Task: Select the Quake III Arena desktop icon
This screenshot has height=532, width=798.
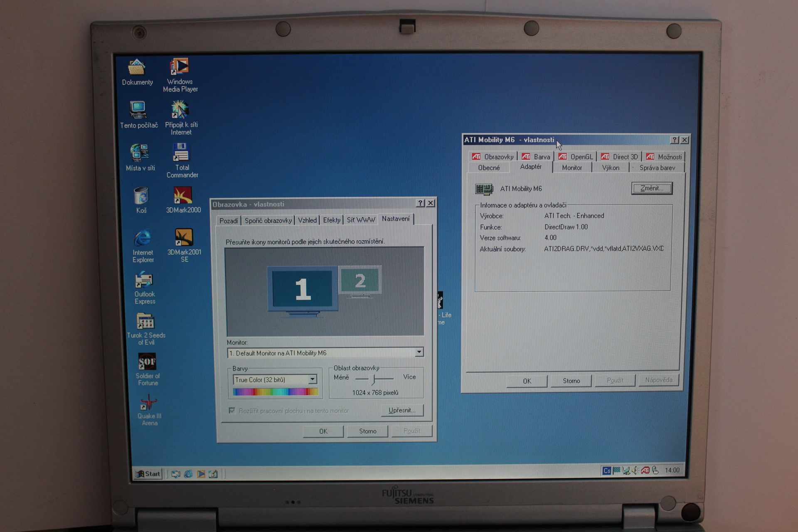Action: [x=149, y=410]
